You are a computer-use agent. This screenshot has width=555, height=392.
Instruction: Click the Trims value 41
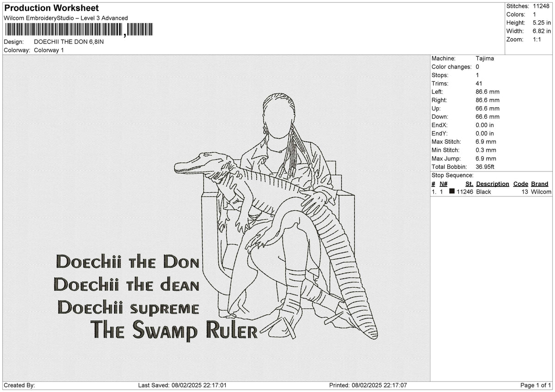pyautogui.click(x=479, y=84)
